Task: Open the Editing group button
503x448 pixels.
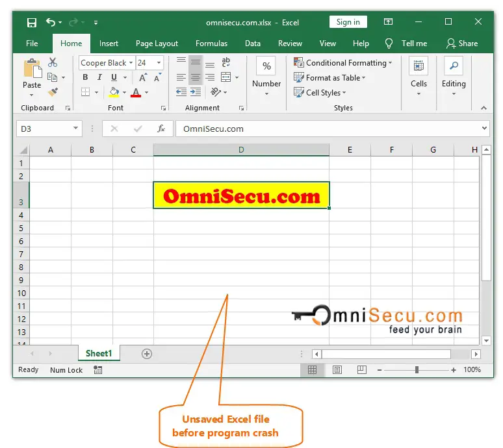Action: click(454, 77)
